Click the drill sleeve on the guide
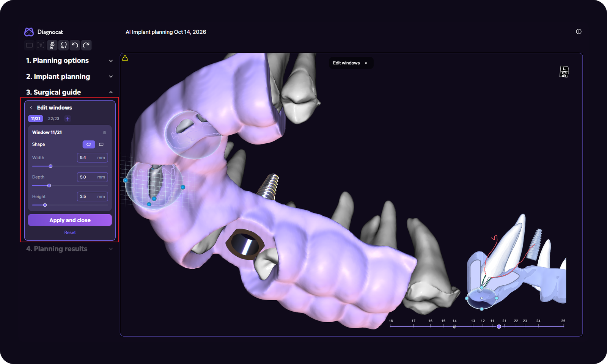Viewport: 607px width, 364px height. point(245,245)
